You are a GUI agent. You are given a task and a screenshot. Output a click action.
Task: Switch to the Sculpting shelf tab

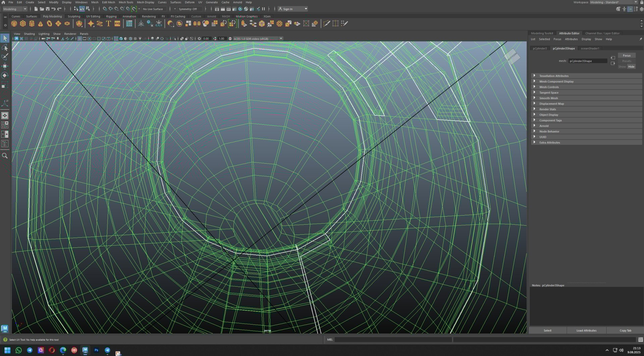(74, 16)
